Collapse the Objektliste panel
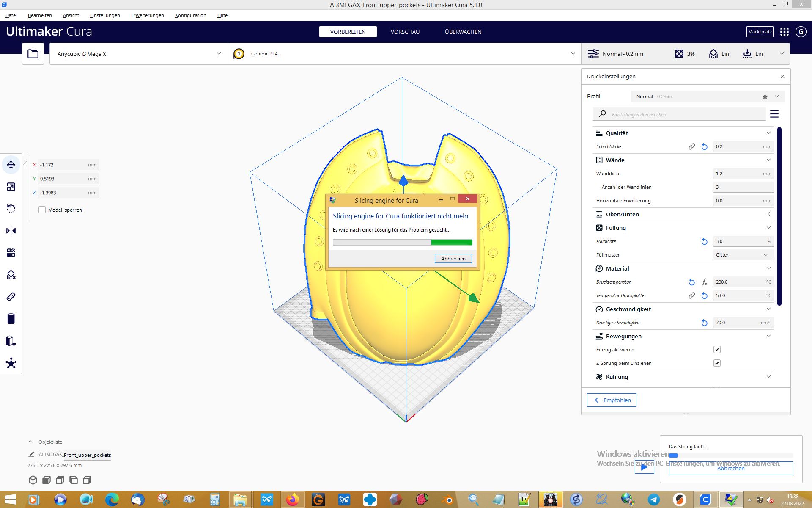 (x=45, y=442)
